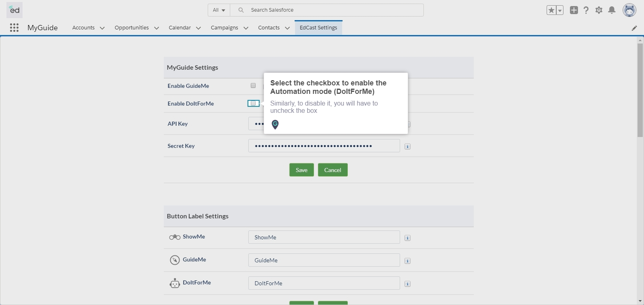Click the DoItForMe robot icon
Screen dimensions: 644x305
tap(175, 283)
